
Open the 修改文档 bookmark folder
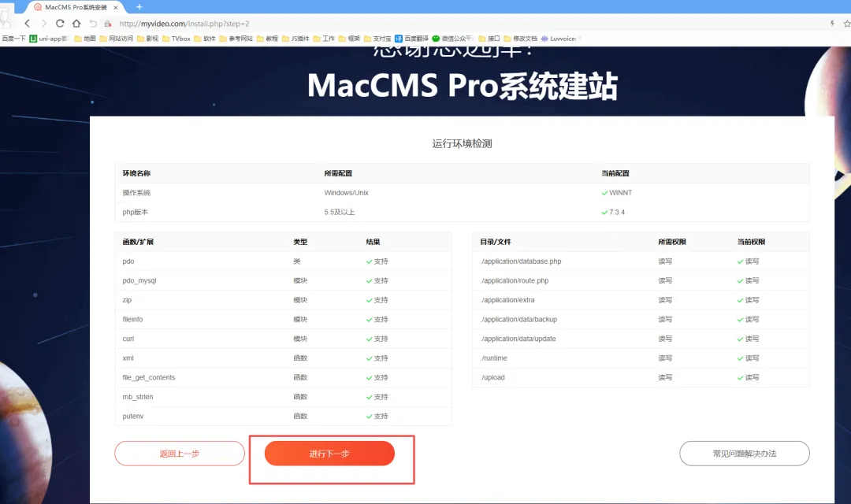[521, 39]
